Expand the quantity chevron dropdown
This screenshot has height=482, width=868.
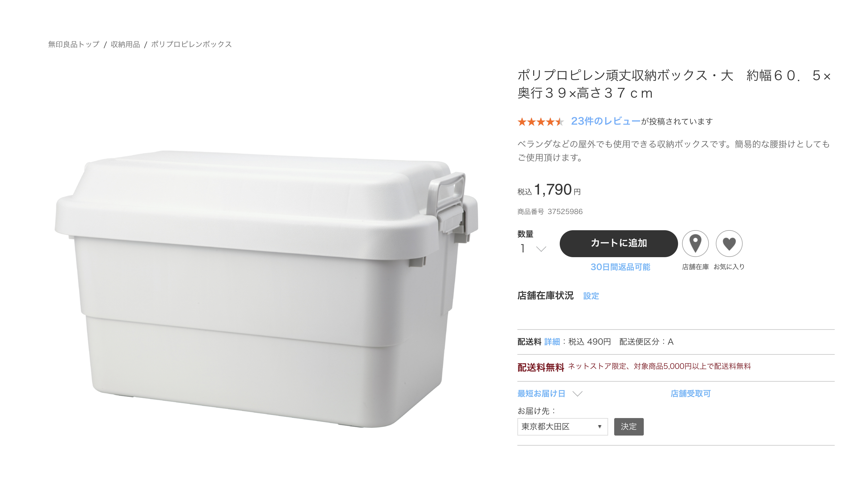point(541,249)
